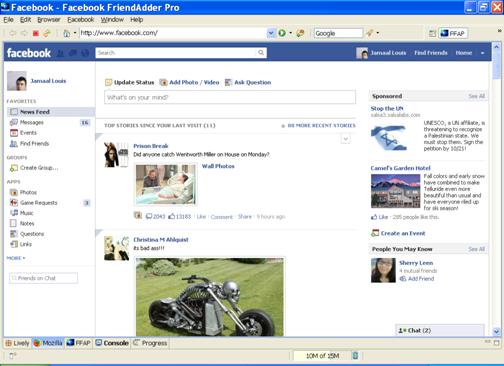The image size is (504, 366).
Task: Click Home in the Facebook header
Action: tap(464, 53)
